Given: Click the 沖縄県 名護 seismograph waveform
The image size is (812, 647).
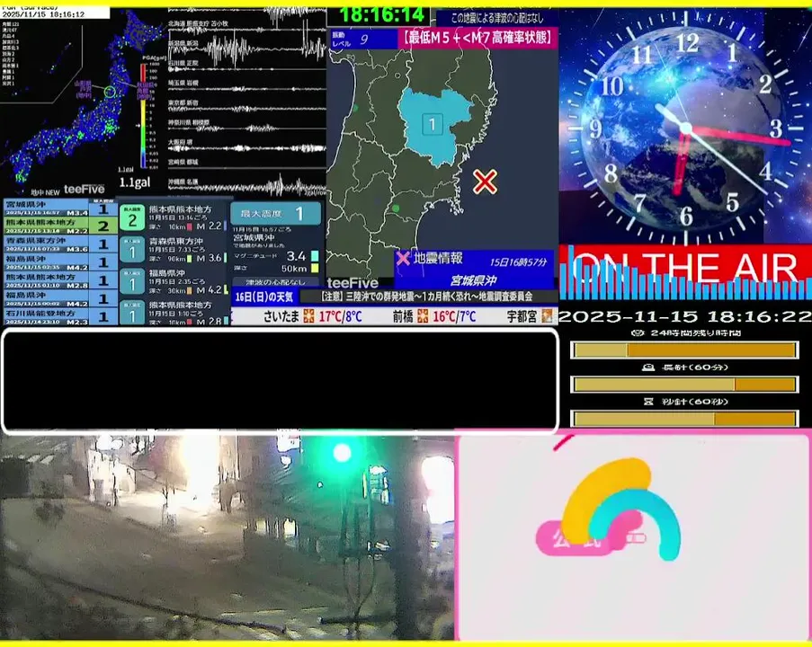Looking at the screenshot, I should [247, 186].
